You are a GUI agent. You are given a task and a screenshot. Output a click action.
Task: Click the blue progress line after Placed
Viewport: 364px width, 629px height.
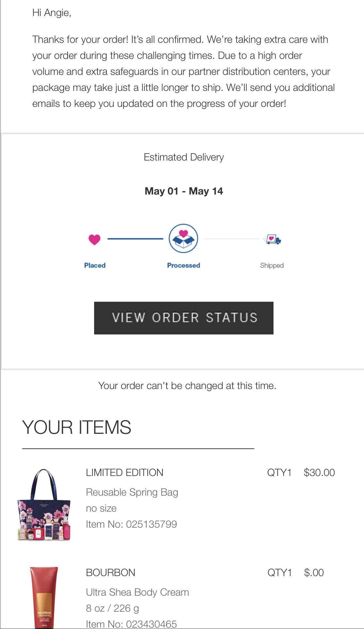click(x=135, y=239)
